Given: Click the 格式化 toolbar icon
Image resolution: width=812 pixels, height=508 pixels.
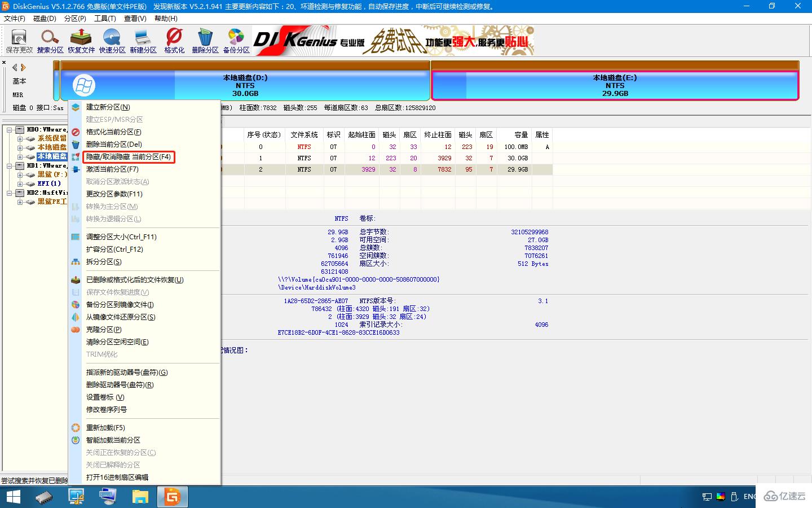Looking at the screenshot, I should coord(174,41).
